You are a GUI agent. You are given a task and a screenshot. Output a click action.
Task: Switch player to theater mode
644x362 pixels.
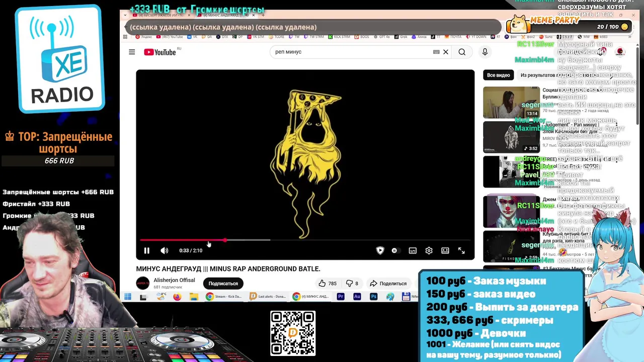445,250
